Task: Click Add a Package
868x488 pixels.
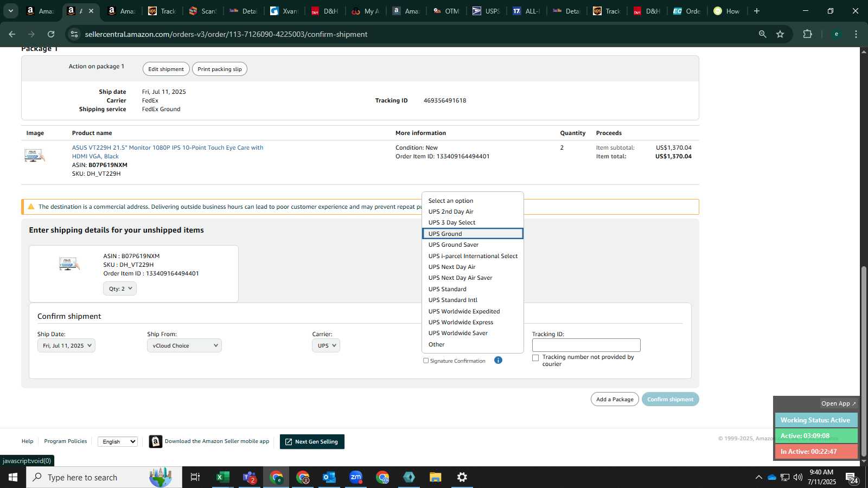Action: (615, 399)
